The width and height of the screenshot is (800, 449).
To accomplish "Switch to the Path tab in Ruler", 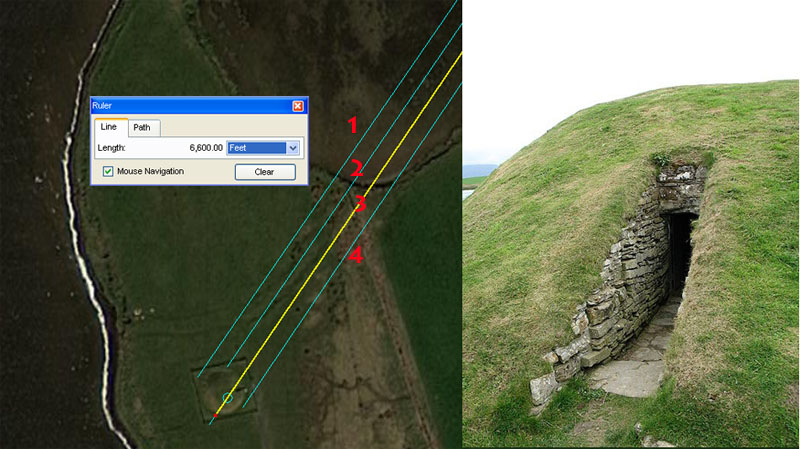I will 143,128.
